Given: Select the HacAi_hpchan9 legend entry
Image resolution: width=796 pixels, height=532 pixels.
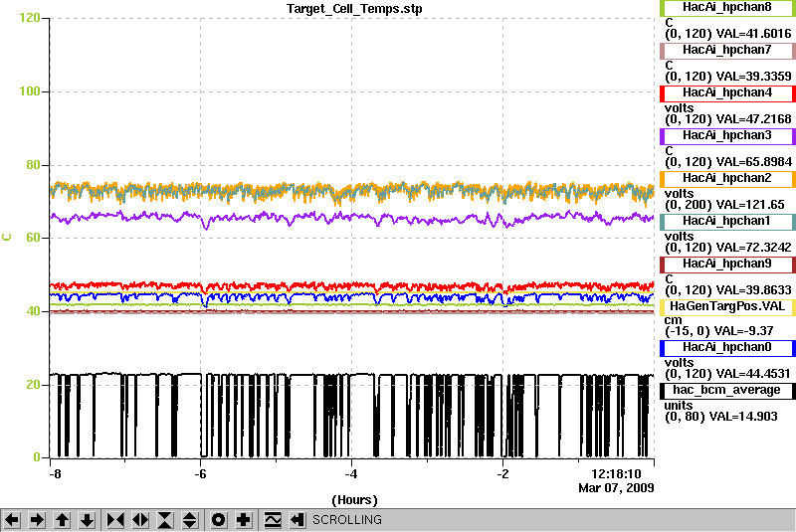Looking at the screenshot, I should point(727,265).
